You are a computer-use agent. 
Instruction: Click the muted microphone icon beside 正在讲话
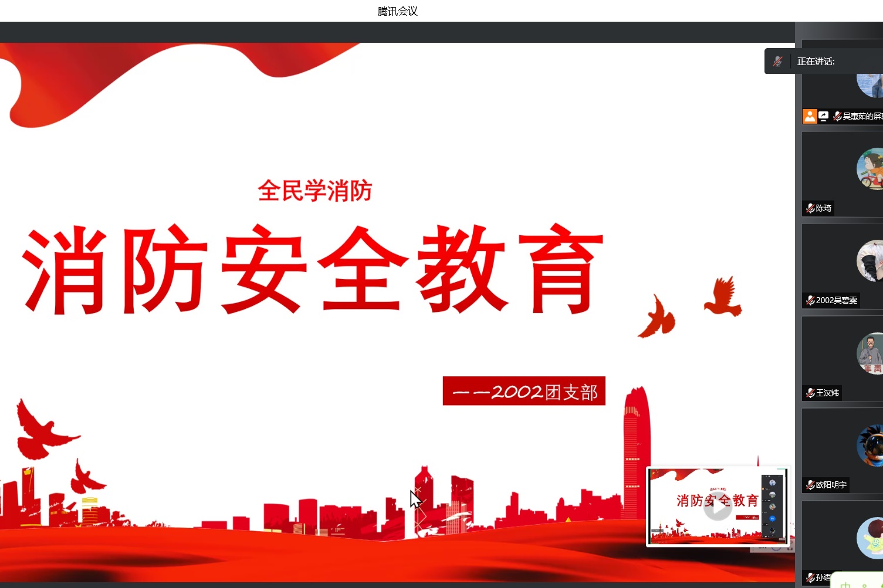[x=777, y=62]
